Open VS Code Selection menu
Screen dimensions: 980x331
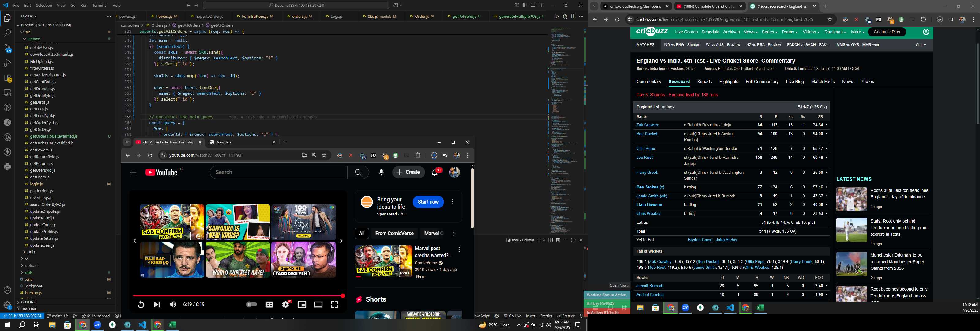click(x=44, y=5)
